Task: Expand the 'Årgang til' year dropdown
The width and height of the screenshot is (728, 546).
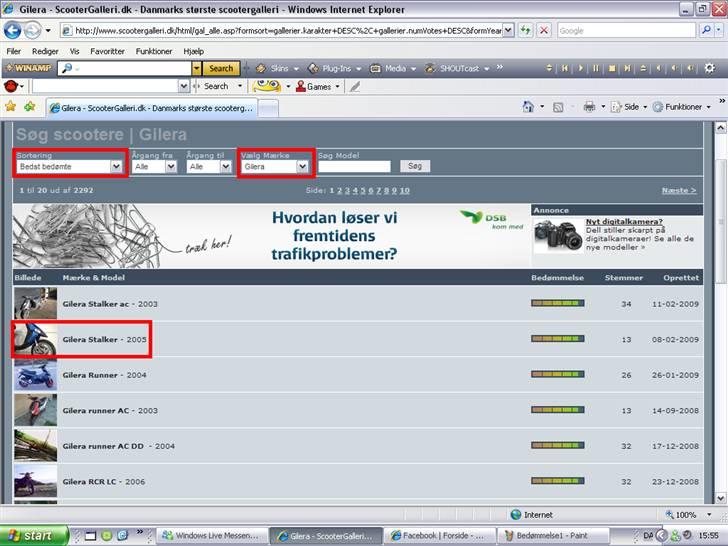Action: (x=209, y=167)
